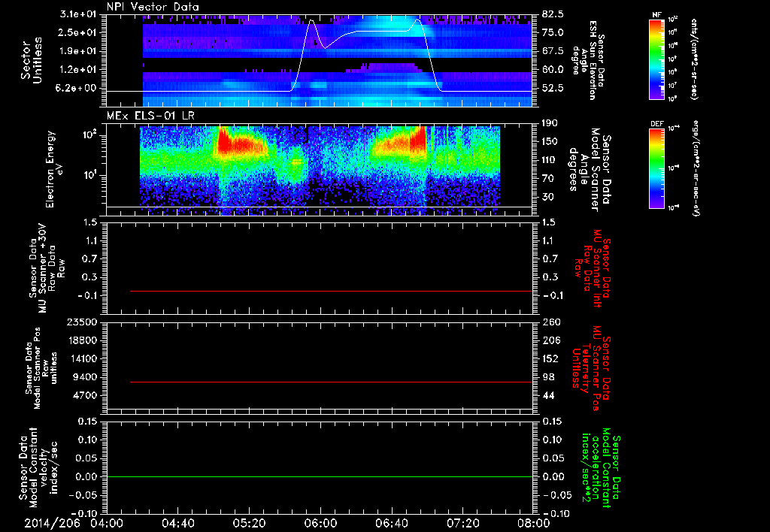Click the '98' Scanner Pos Telemetry tick
This screenshot has width=770, height=532.
pyautogui.click(x=548, y=377)
